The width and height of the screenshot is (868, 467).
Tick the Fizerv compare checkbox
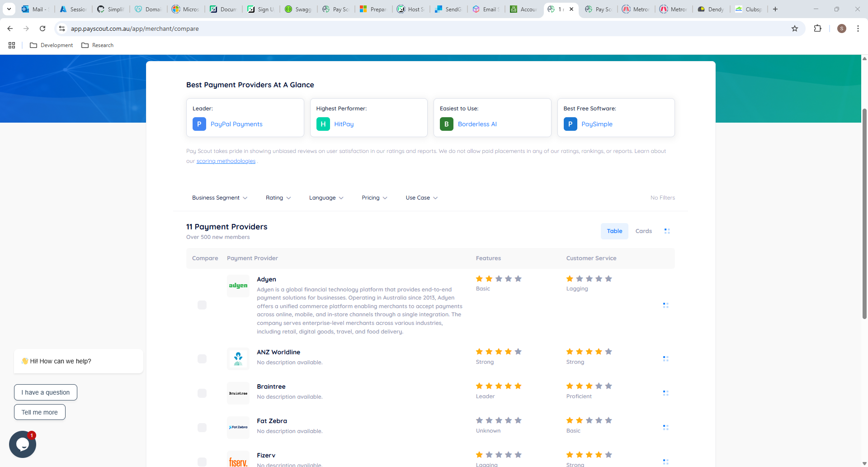[202, 462]
